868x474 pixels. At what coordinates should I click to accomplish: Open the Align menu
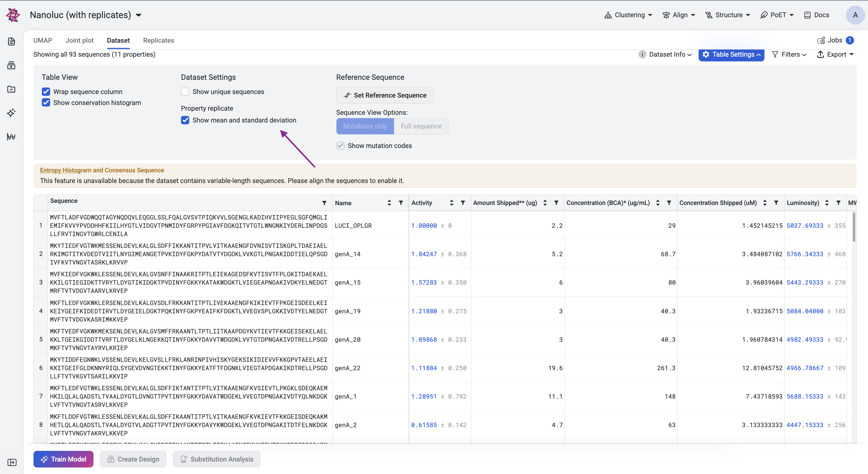coord(679,15)
